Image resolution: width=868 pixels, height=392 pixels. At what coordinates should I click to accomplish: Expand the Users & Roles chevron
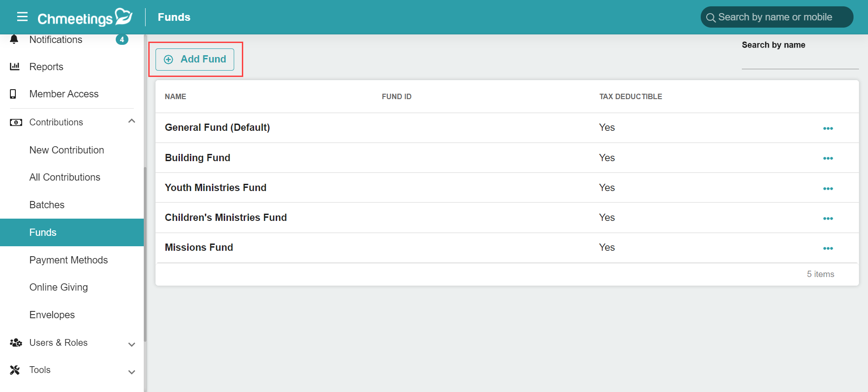[x=132, y=344]
